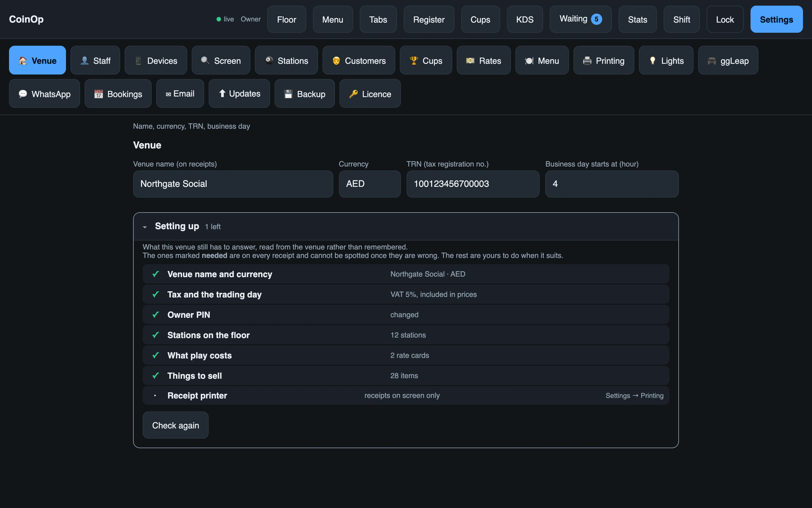
Task: Click checkmark beside Venue name and currency
Action: [155, 274]
